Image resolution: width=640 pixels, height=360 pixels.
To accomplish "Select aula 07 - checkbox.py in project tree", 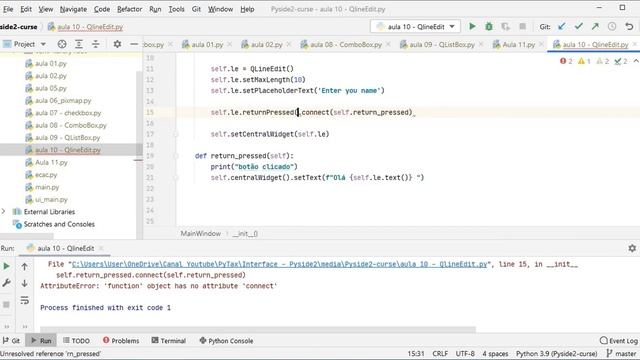I will pyautogui.click(x=68, y=113).
